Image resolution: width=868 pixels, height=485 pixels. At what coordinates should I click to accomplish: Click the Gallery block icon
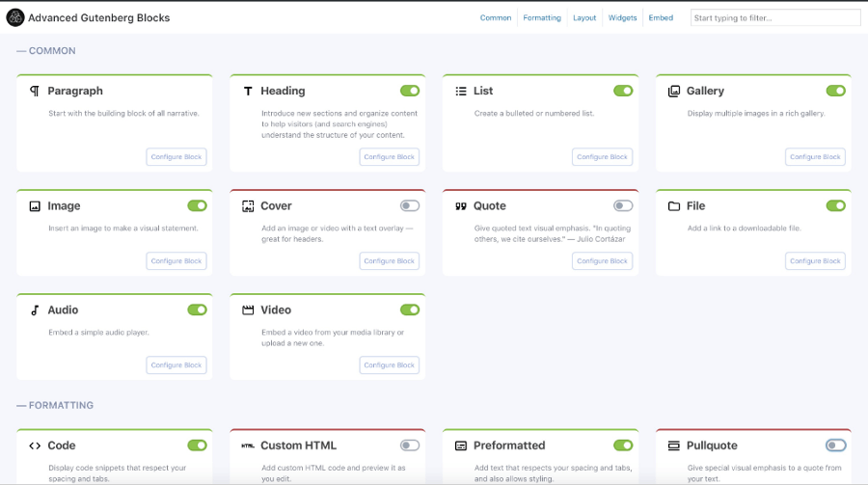pyautogui.click(x=674, y=91)
